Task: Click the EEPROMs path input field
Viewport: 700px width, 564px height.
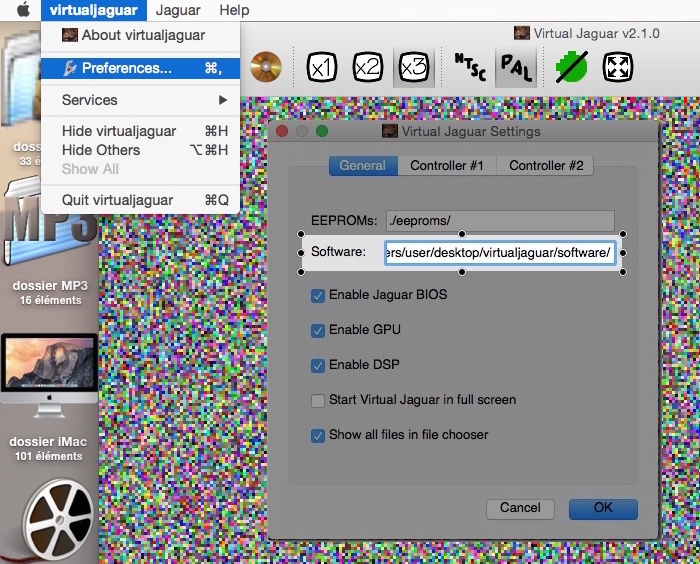Action: click(x=499, y=220)
